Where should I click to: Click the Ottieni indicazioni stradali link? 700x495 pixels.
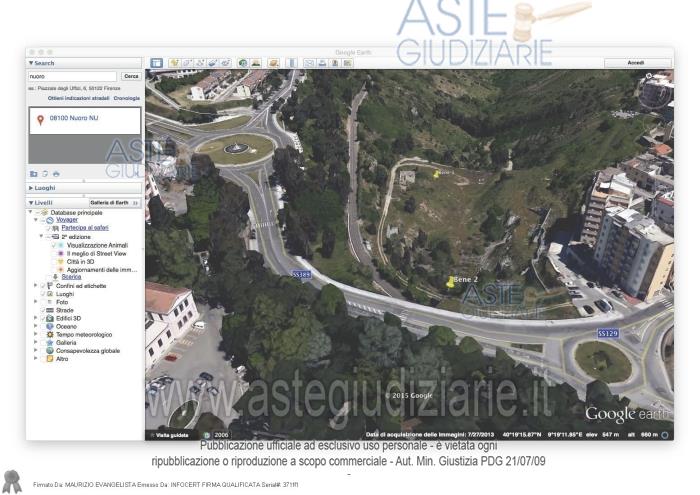pyautogui.click(x=78, y=98)
